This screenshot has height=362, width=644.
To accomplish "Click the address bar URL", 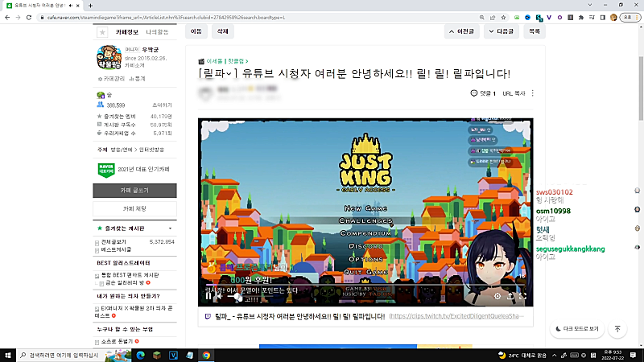I will tap(166, 18).
